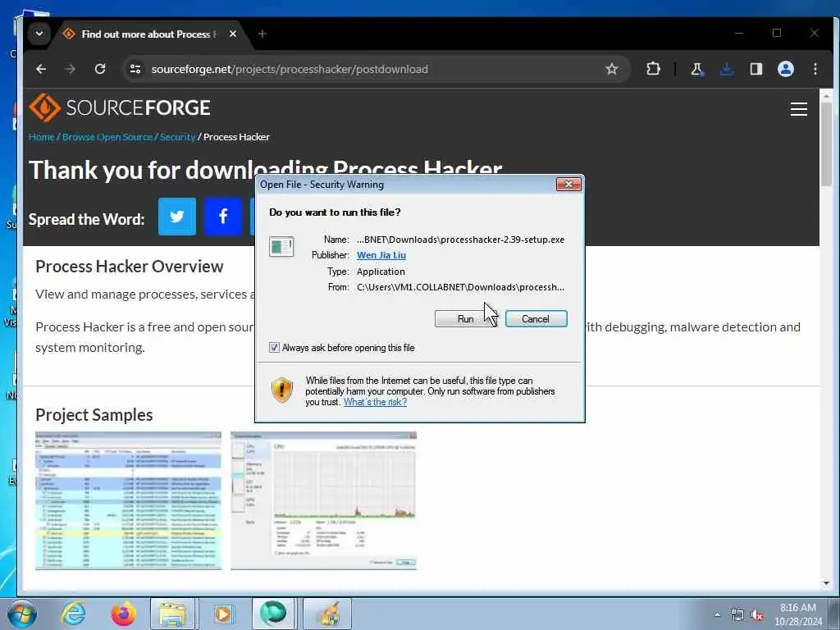Open Chrome extensions puzzle icon
The height and width of the screenshot is (630, 840).
pyautogui.click(x=653, y=69)
